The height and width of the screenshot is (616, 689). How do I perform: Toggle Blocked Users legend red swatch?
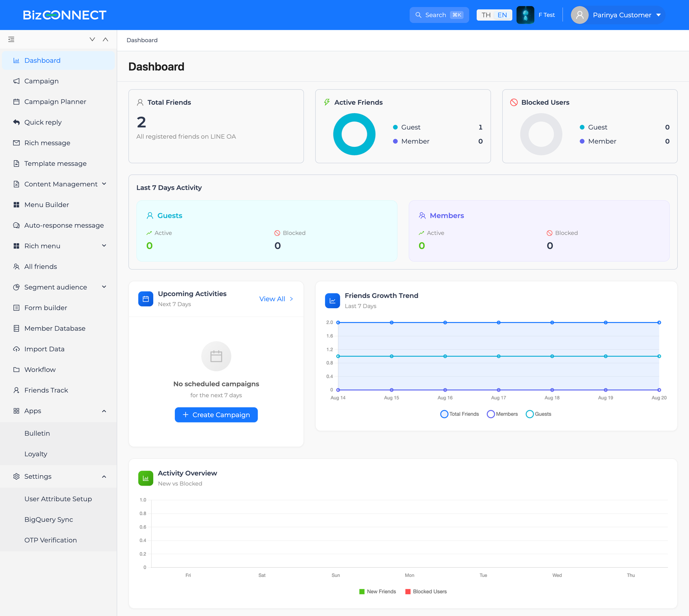click(408, 591)
